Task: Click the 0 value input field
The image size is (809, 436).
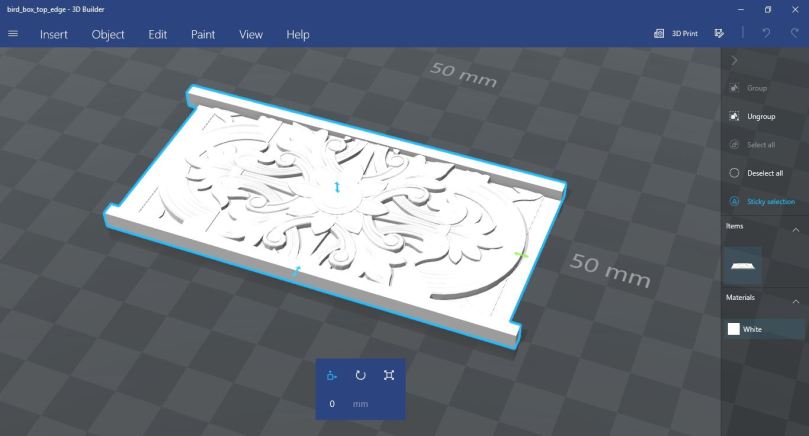Action: [332, 404]
